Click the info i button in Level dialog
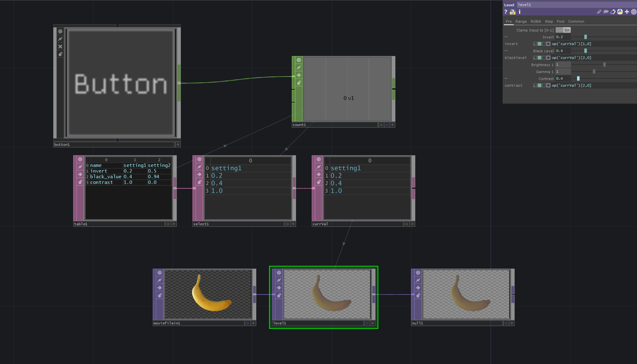This screenshot has height=364, width=637. pyautogui.click(x=519, y=12)
